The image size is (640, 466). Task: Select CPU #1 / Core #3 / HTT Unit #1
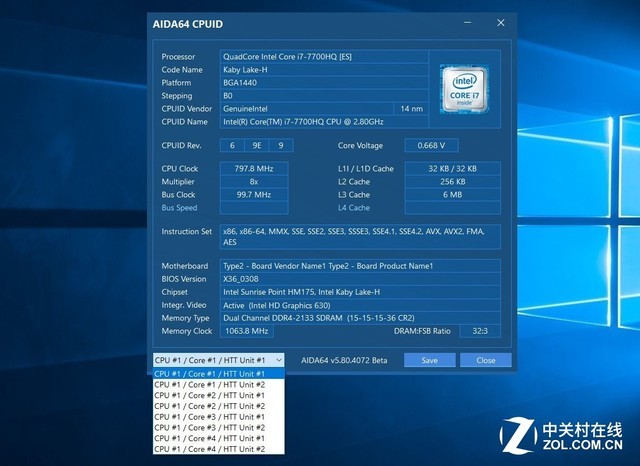click(219, 417)
